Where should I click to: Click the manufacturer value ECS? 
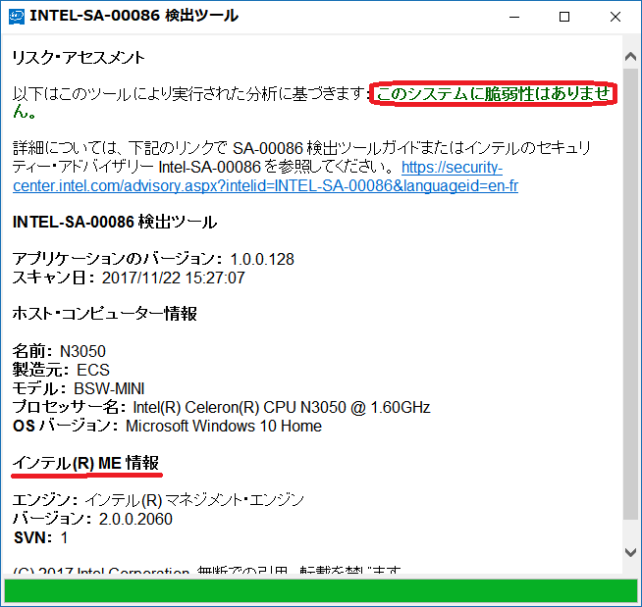coord(93,370)
